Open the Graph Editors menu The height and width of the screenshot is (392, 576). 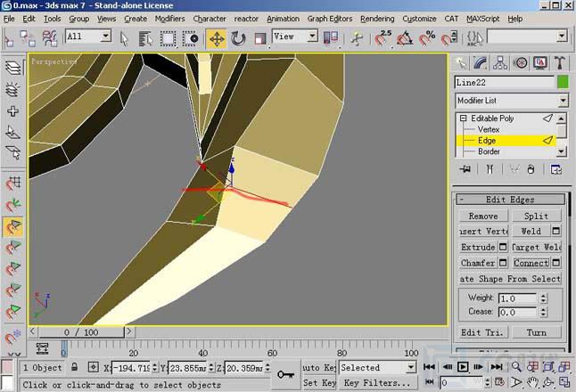[x=330, y=19]
